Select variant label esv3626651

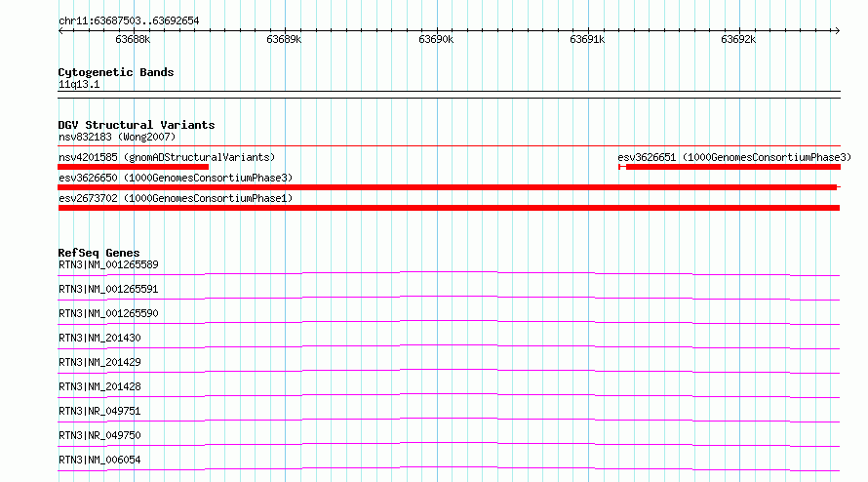pyautogui.click(x=734, y=157)
